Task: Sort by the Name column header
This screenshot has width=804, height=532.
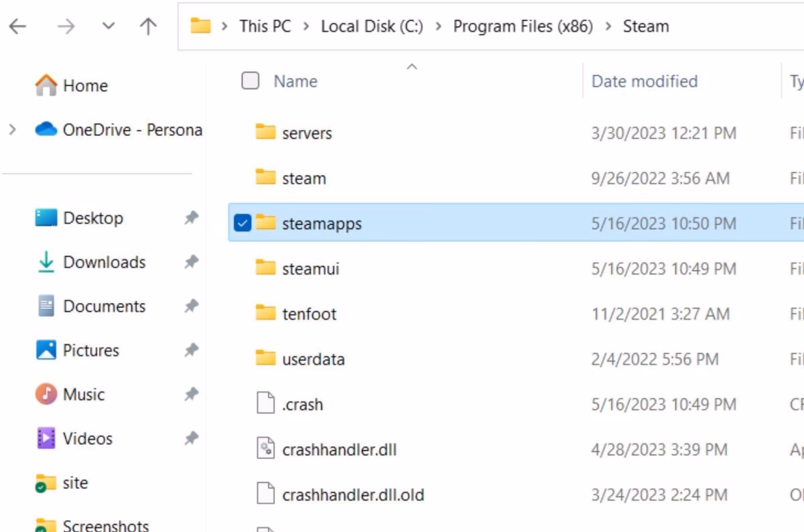Action: 295,81
